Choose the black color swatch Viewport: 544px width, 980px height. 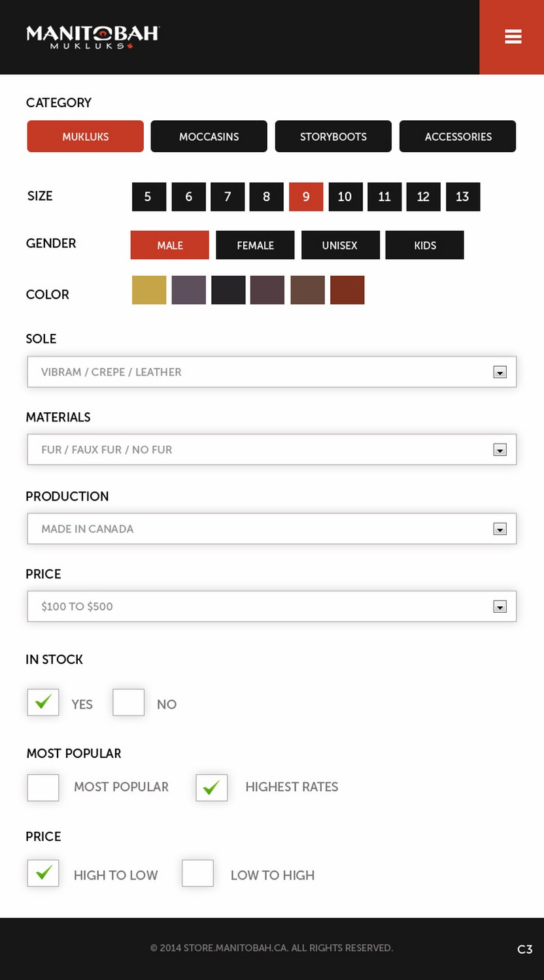[228, 290]
